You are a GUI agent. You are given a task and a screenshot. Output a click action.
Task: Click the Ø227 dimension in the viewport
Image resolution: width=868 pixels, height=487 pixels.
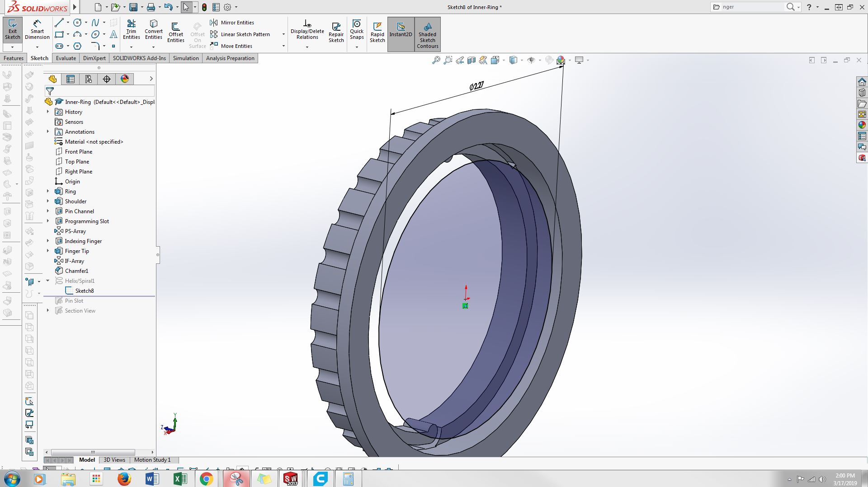[x=476, y=86]
